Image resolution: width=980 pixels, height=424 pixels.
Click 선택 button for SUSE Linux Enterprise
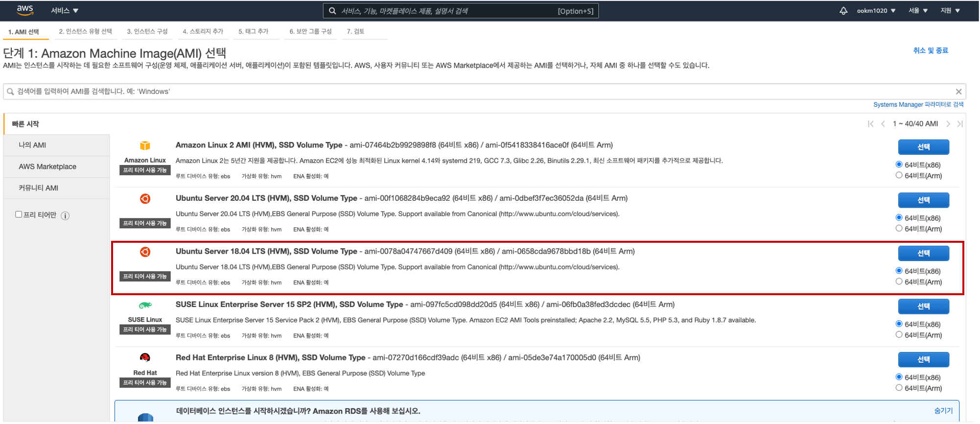click(923, 306)
